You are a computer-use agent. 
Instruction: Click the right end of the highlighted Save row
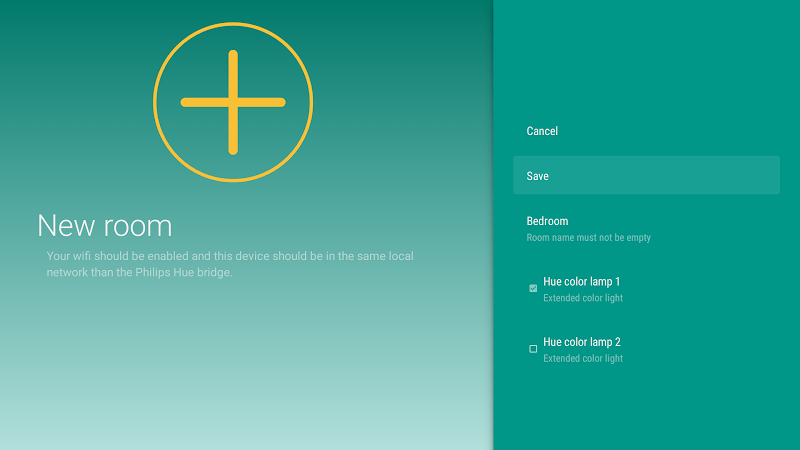tap(760, 175)
